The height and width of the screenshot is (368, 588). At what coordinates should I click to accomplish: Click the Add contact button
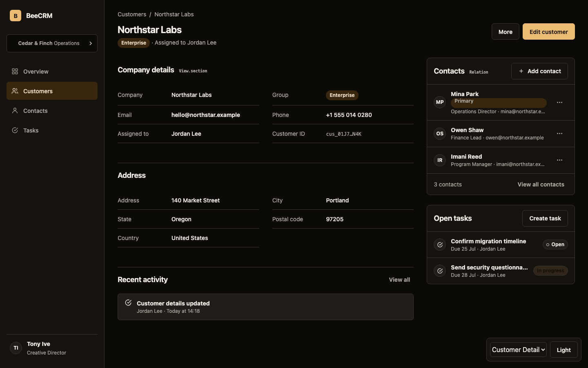(x=539, y=71)
